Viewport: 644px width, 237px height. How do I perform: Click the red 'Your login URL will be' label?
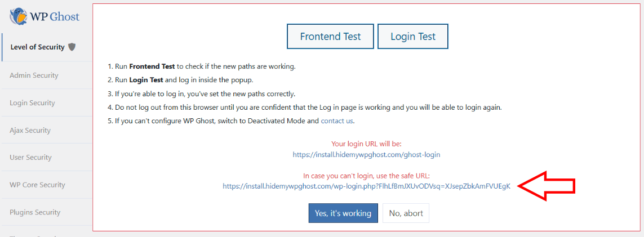tap(366, 144)
